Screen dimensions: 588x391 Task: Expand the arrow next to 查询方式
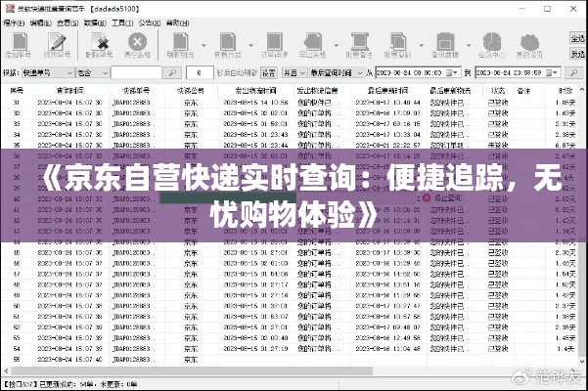click(250, 45)
